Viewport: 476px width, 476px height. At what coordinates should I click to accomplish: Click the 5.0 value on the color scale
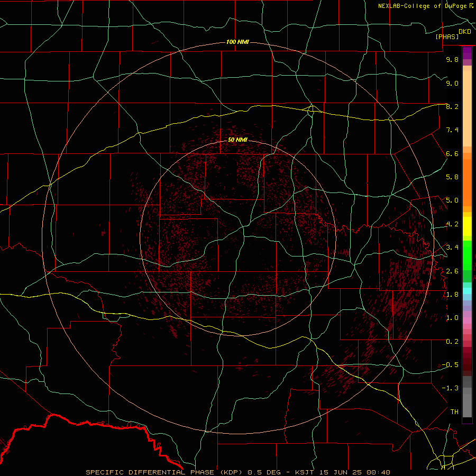pos(452,200)
